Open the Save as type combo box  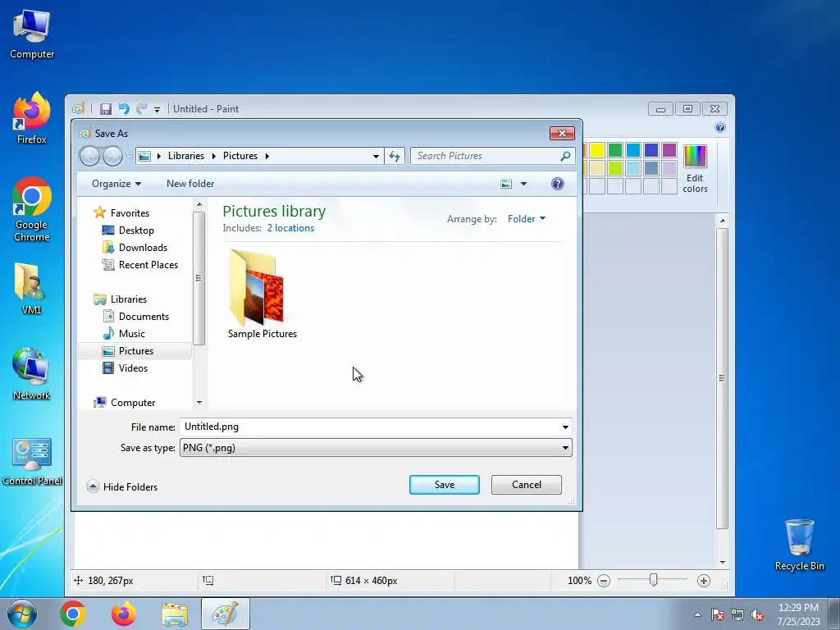tap(376, 448)
